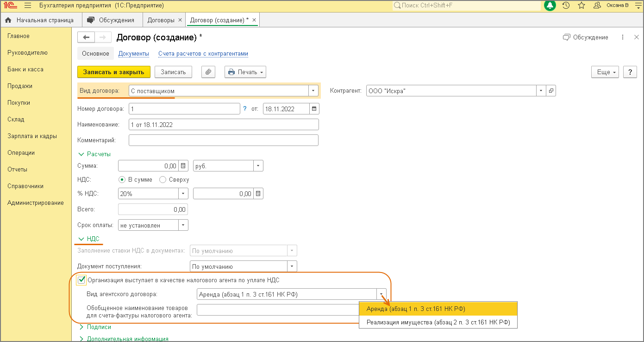
Task: Open Счета расчетов с контрагентами link
Action: click(x=203, y=54)
